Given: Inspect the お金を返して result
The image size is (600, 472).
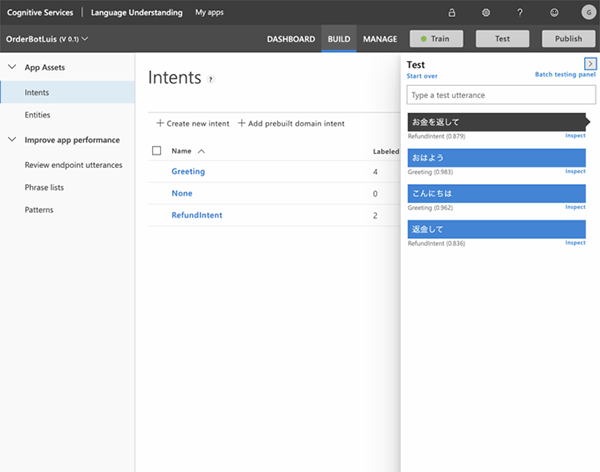Looking at the screenshot, I should pos(575,136).
